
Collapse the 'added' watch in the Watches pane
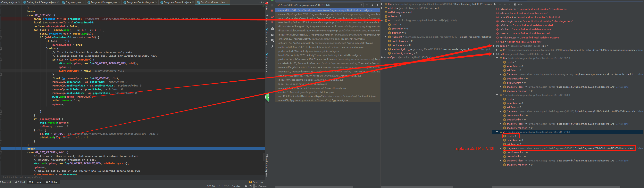(494, 46)
